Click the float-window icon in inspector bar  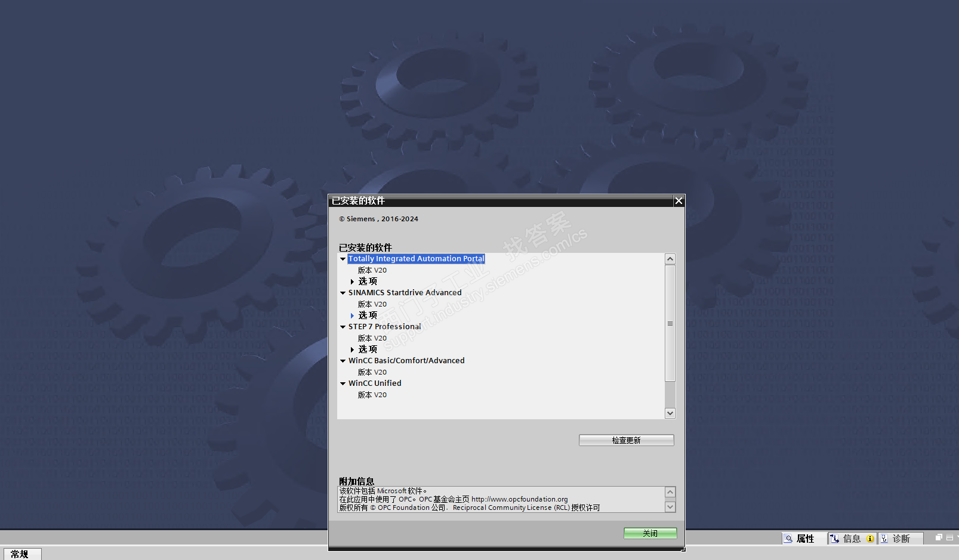point(939,537)
